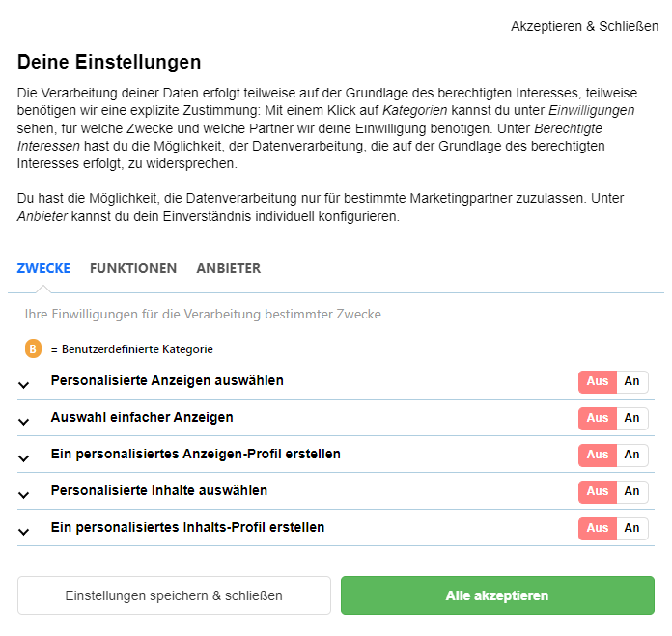Switch Personalisierte Inhalte auswählen to An
The height and width of the screenshot is (636, 672).
click(632, 491)
